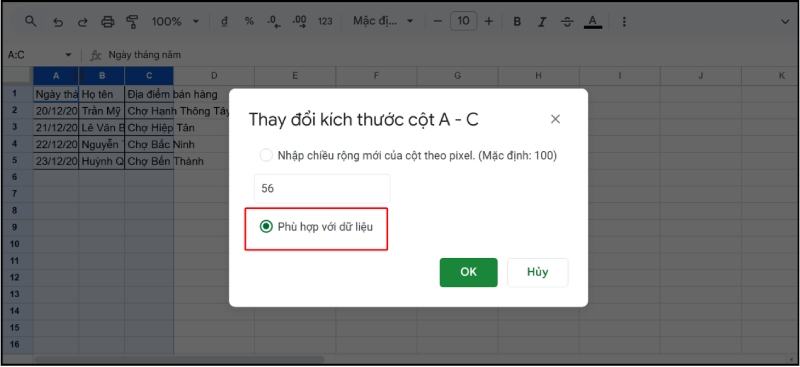This screenshot has height=367, width=800.
Task: Select column C header
Action: (149, 76)
